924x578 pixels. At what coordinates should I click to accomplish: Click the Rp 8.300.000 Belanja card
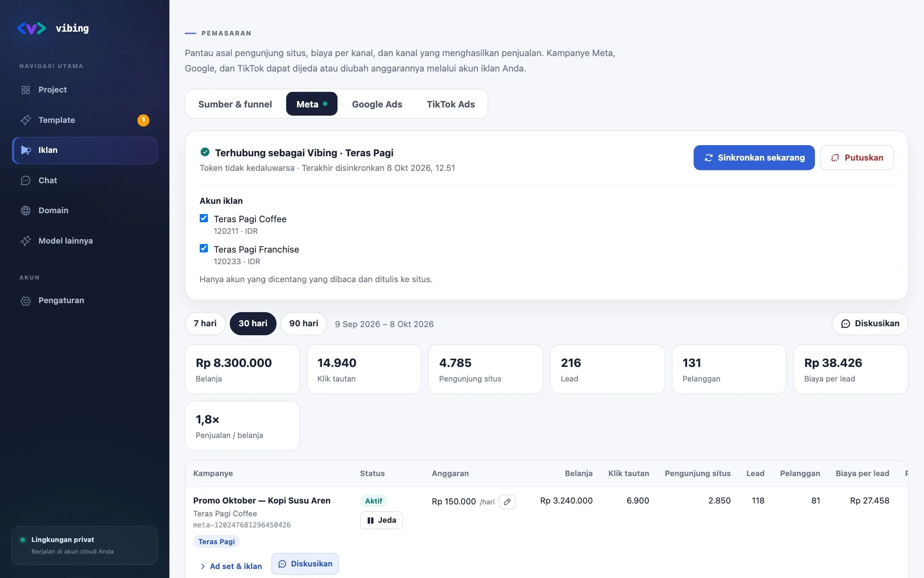(x=242, y=369)
